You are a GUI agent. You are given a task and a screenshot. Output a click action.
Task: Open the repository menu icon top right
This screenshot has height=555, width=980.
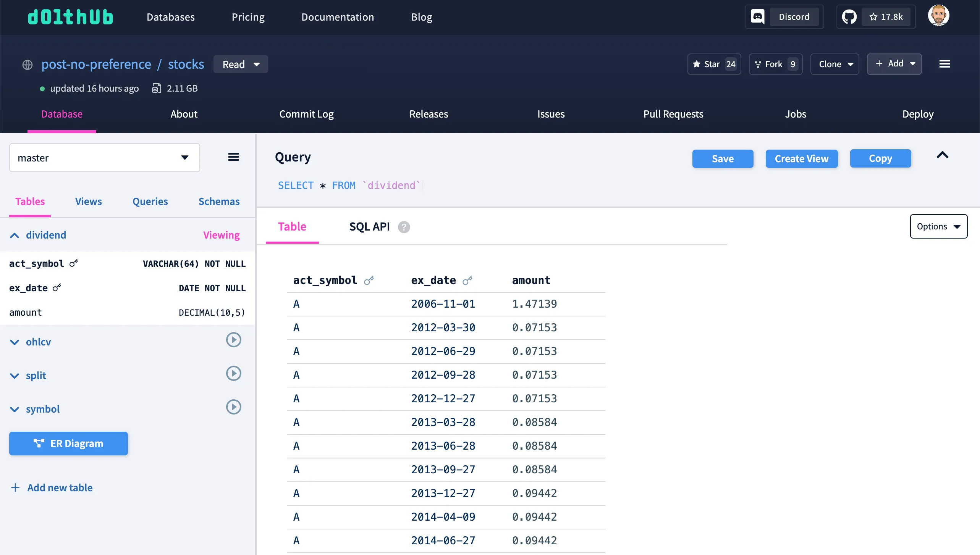945,64
